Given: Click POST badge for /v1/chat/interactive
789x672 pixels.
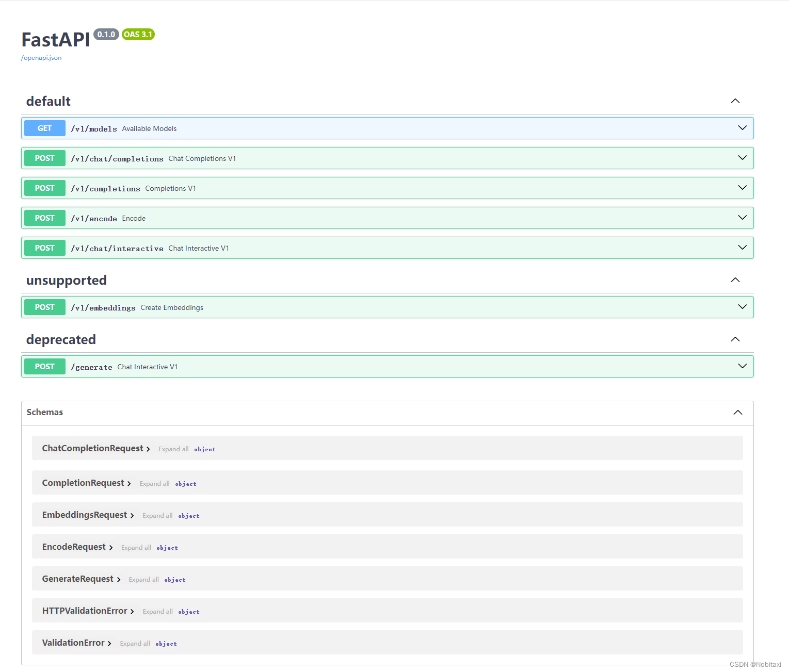Looking at the screenshot, I should [x=45, y=248].
